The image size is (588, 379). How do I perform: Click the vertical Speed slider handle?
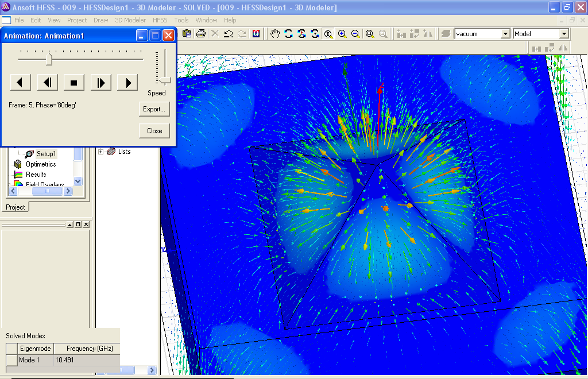pyautogui.click(x=164, y=80)
